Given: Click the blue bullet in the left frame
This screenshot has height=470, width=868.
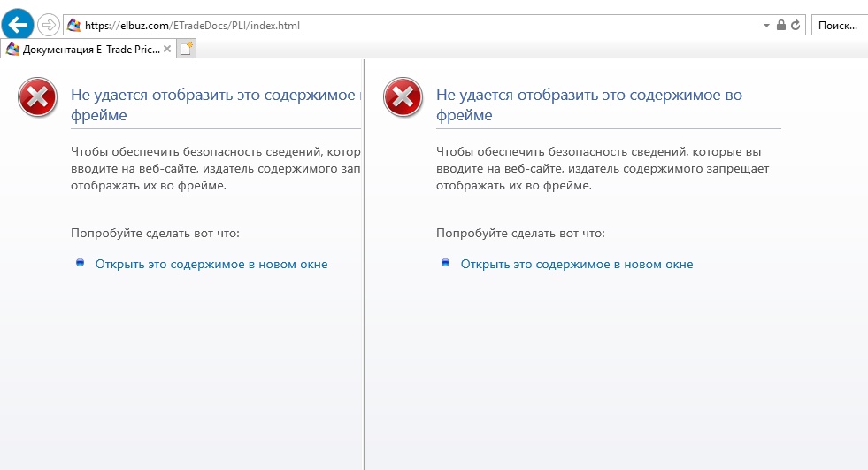Looking at the screenshot, I should [81, 262].
